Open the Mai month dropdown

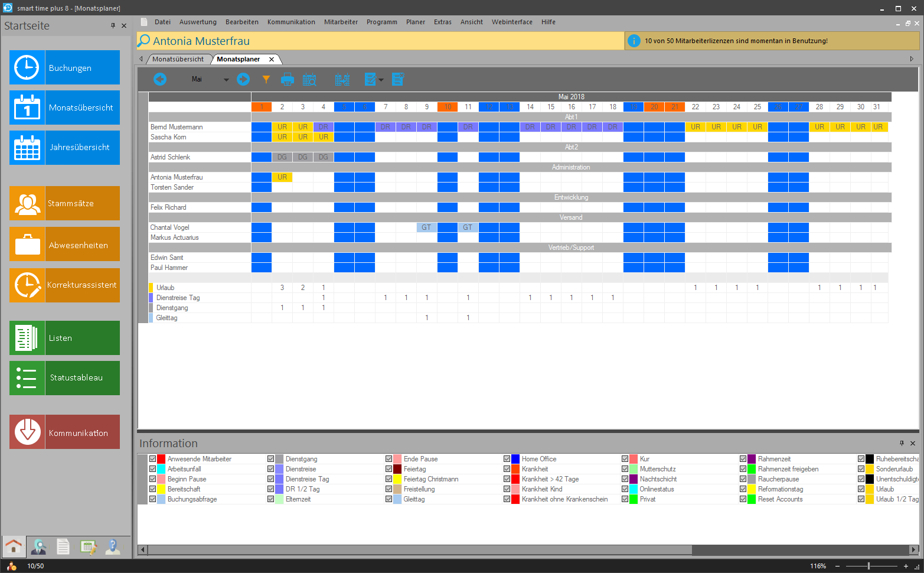click(226, 80)
